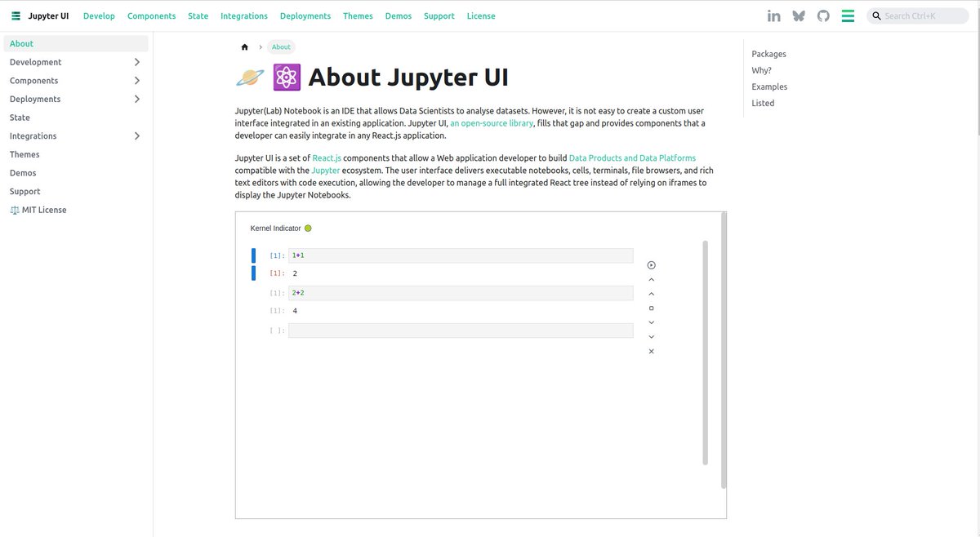
Task: Click inside the Search Ctrl+K field
Action: (918, 15)
